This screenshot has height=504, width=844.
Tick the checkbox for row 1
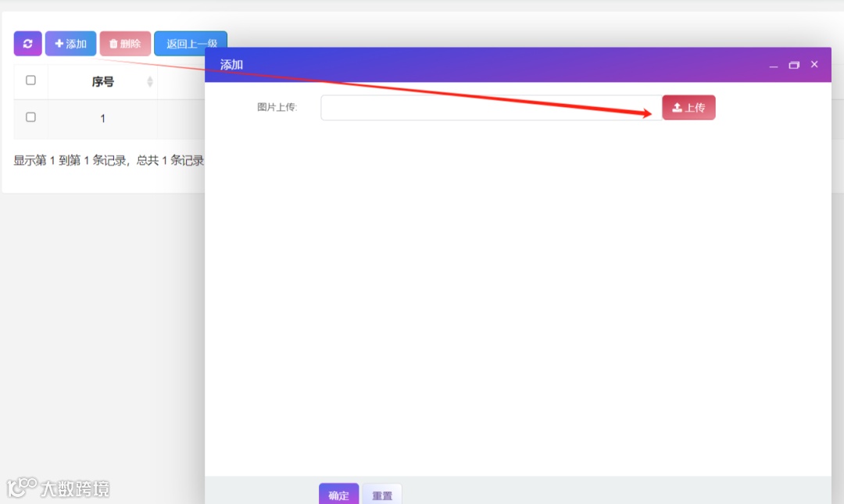pos(30,117)
